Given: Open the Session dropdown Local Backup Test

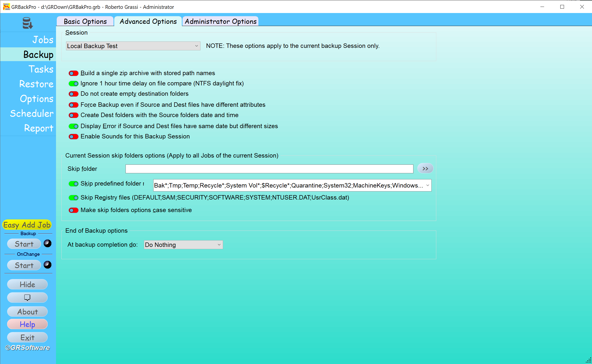Looking at the screenshot, I should tap(133, 46).
